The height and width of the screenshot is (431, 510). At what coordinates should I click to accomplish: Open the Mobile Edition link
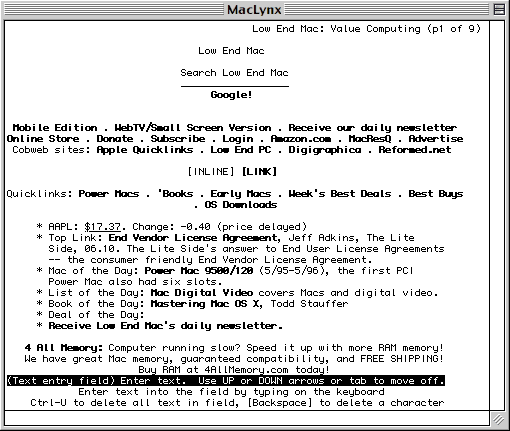click(x=55, y=128)
